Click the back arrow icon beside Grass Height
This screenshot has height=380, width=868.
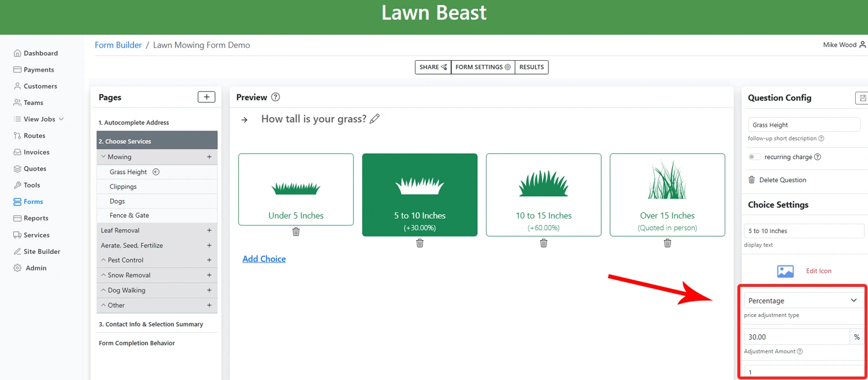tap(155, 172)
